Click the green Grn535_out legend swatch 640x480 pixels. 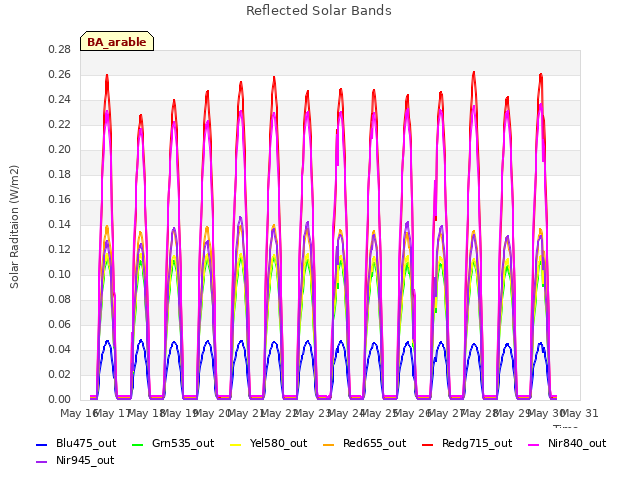click(x=138, y=444)
